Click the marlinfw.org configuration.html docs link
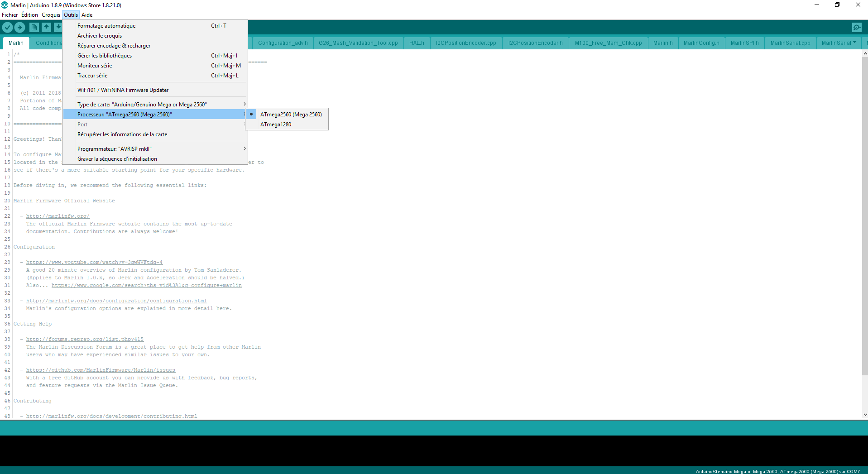 pos(116,301)
